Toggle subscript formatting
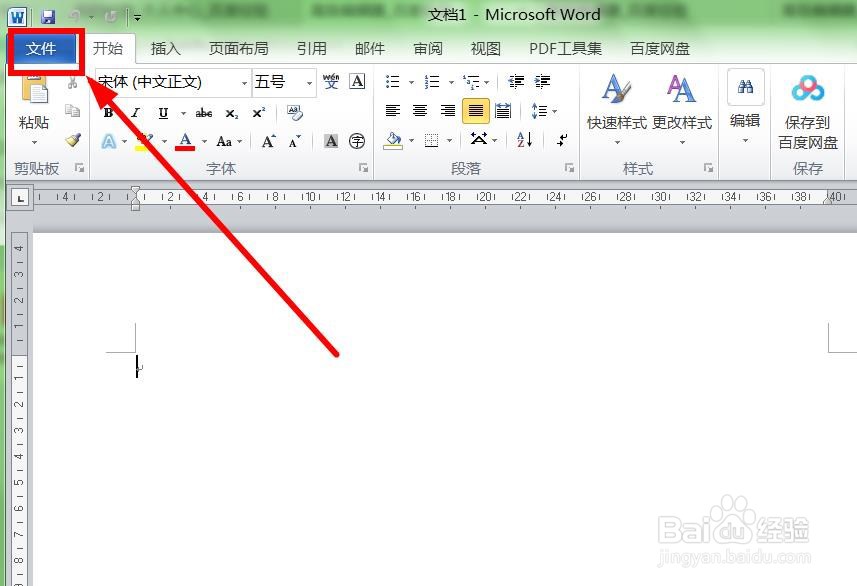The image size is (857, 586). point(232,113)
